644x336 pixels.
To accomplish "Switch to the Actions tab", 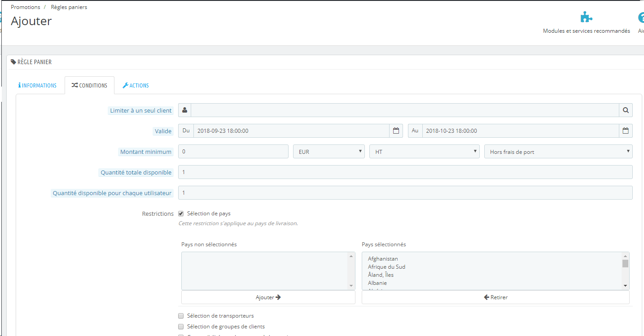I will click(136, 85).
